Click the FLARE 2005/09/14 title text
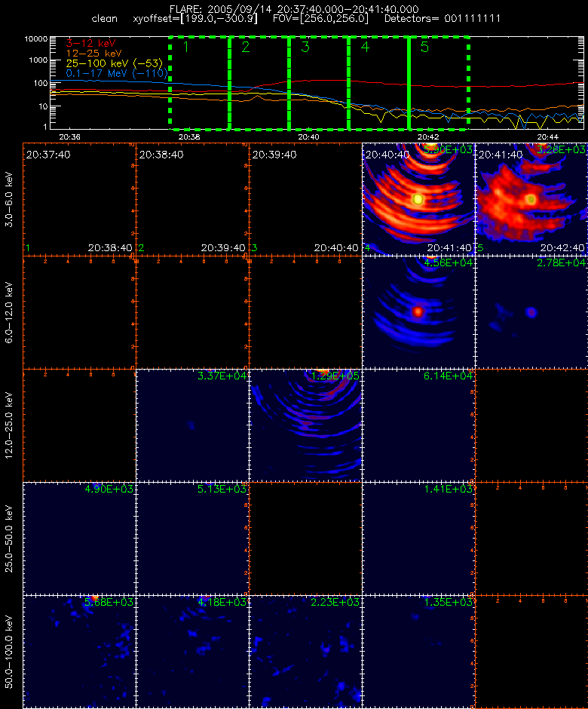The image size is (588, 709). pyautogui.click(x=294, y=9)
